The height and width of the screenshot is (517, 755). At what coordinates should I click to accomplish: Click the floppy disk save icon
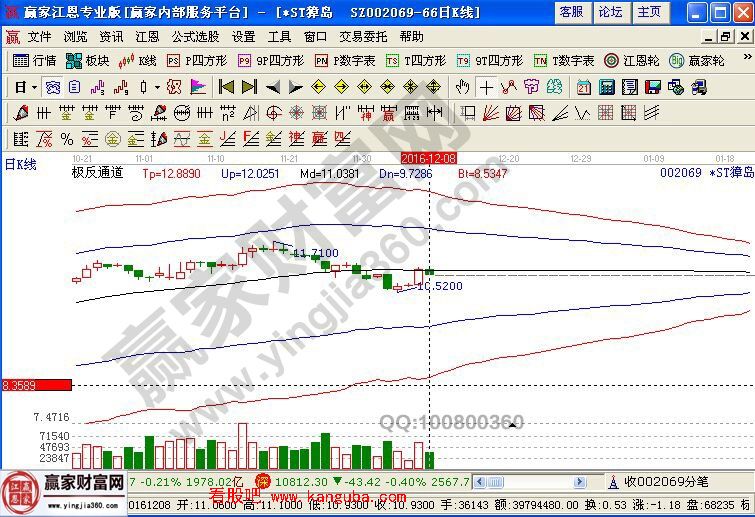pyautogui.click(x=652, y=87)
